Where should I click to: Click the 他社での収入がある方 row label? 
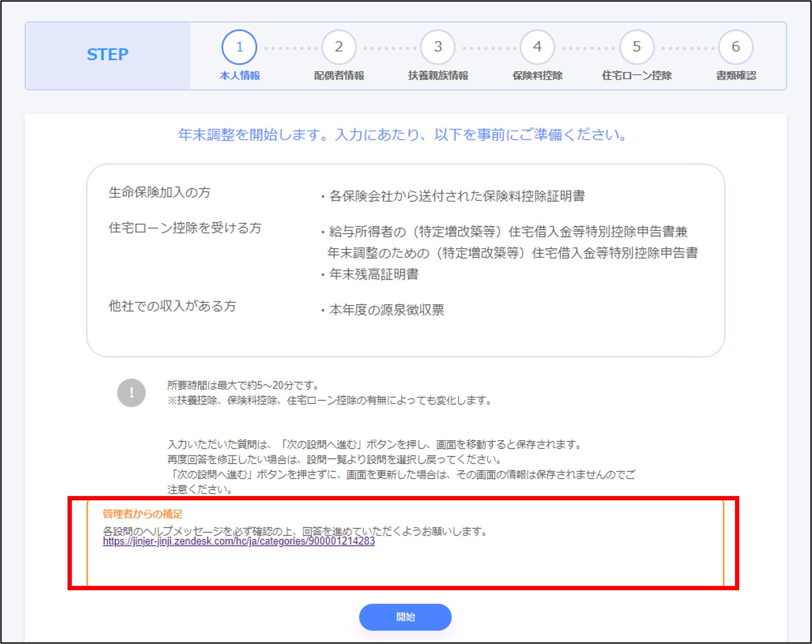point(172,306)
